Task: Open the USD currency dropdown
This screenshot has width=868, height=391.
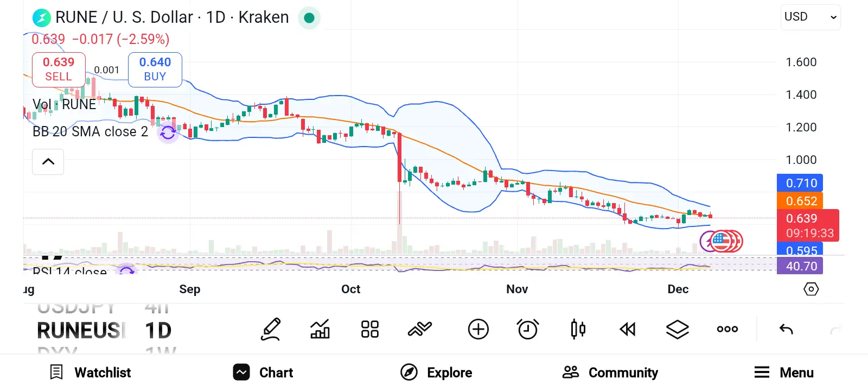Action: tap(810, 17)
